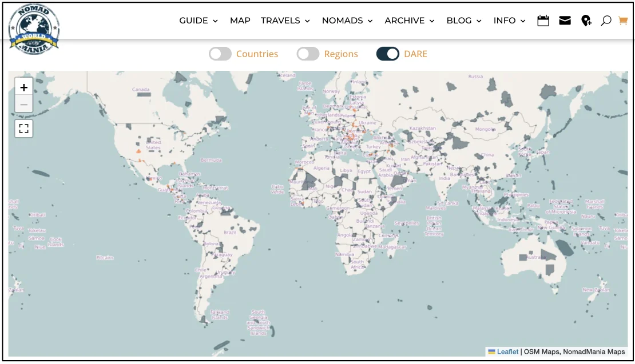635x364 pixels.
Task: Open search with magnifying glass icon
Action: click(606, 21)
